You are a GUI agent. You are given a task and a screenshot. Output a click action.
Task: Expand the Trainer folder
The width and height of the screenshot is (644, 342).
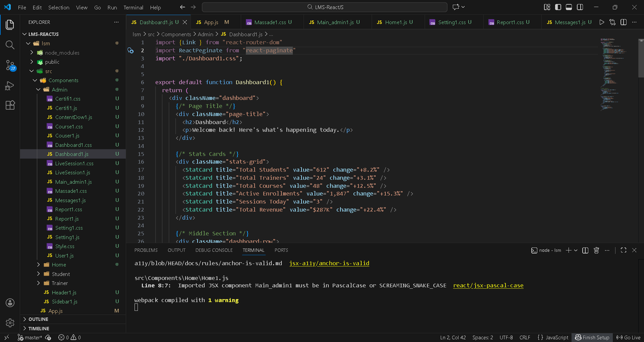(39, 283)
